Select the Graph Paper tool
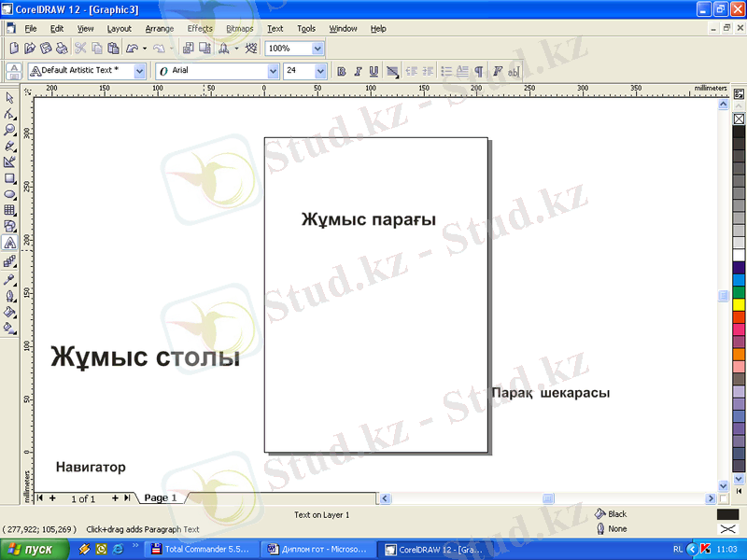This screenshot has width=747, height=560. 9,209
